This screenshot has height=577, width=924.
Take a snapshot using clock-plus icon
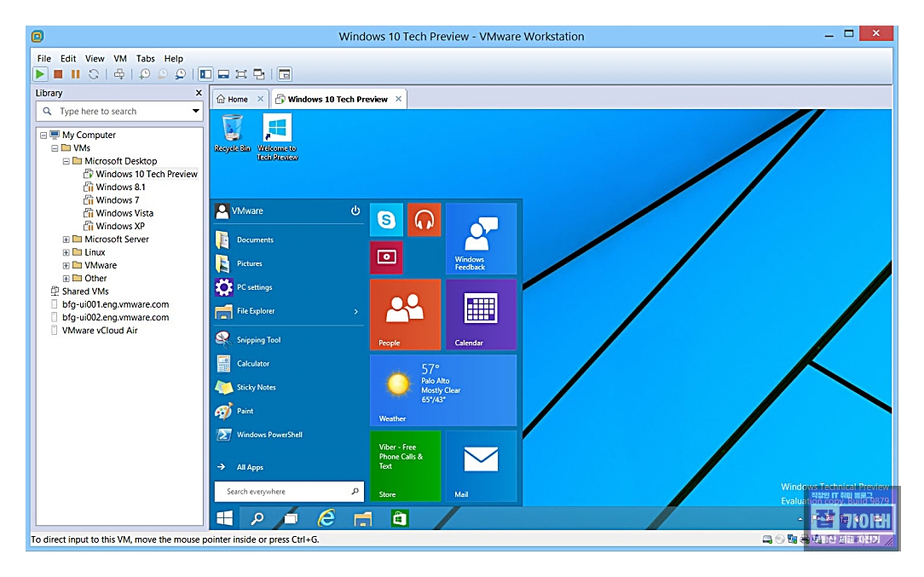pos(144,74)
